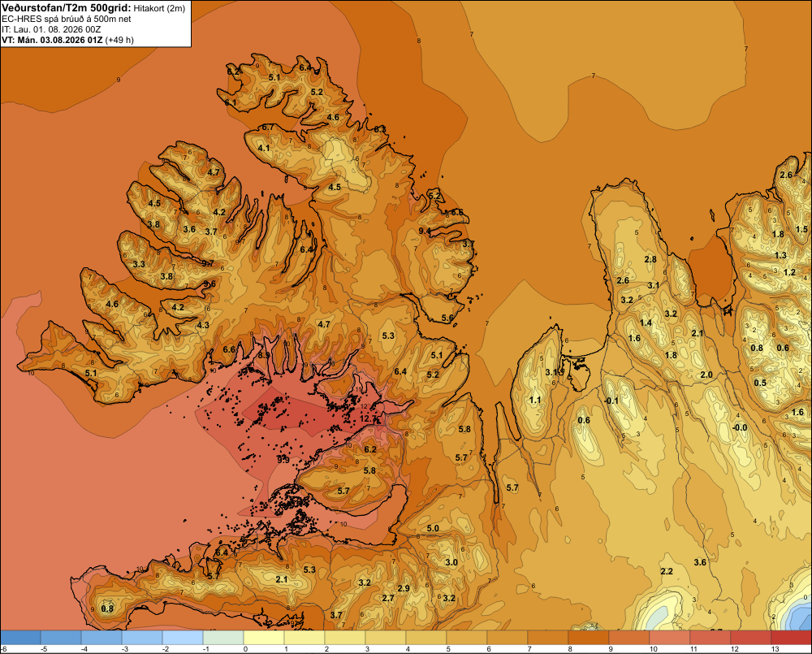812x654 pixels.
Task: Select the legend swatch between 9 and 10
Action: point(628,637)
